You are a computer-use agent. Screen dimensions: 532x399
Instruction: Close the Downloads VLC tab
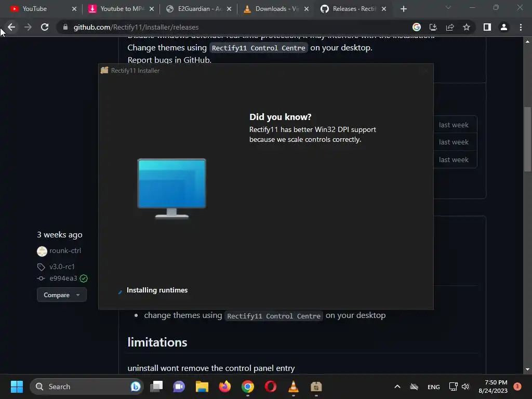tap(307, 9)
